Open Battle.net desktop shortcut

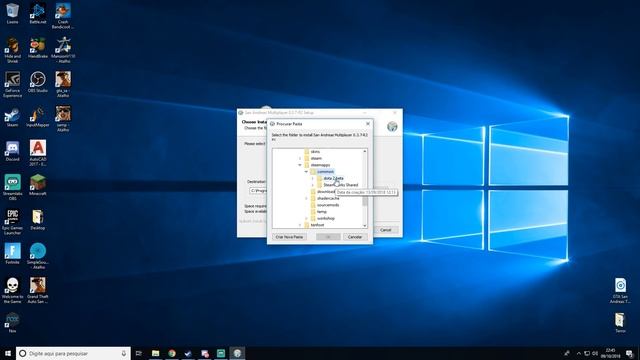38,13
